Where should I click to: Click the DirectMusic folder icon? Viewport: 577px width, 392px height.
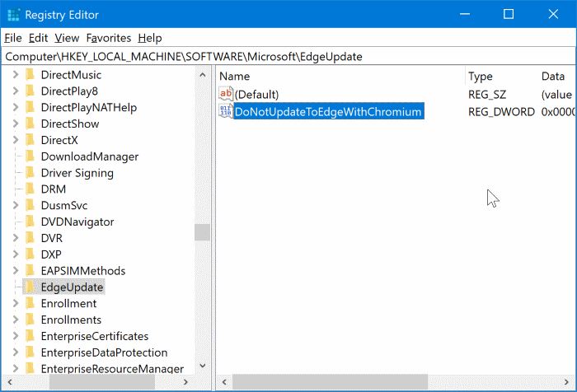[x=30, y=75]
